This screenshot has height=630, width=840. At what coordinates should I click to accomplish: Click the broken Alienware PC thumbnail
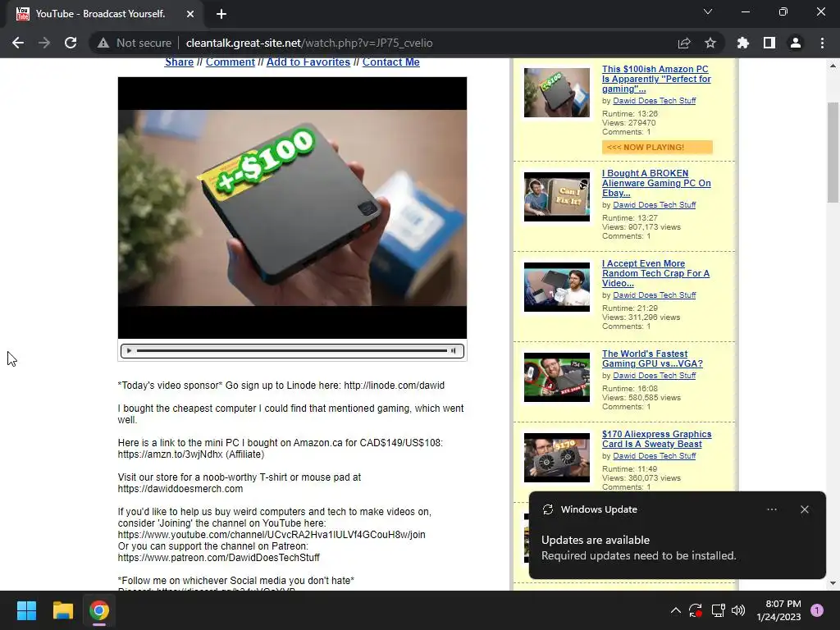[x=557, y=197]
